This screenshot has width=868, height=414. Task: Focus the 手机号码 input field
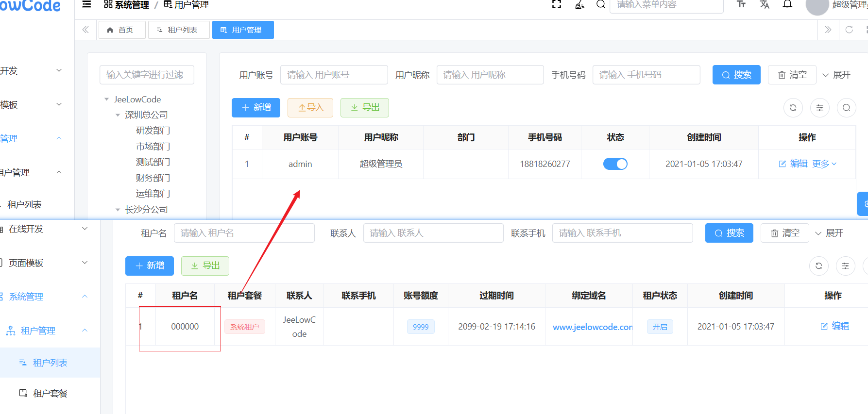647,75
